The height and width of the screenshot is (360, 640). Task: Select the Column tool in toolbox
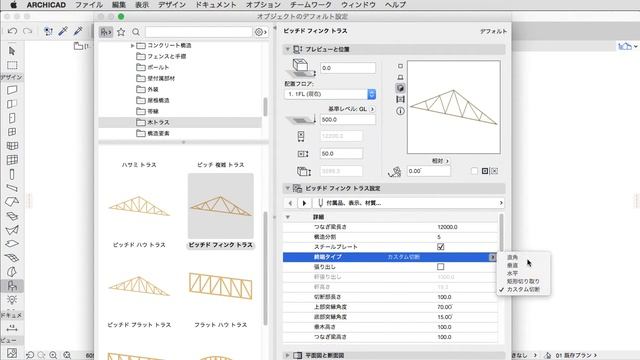pos(12,174)
